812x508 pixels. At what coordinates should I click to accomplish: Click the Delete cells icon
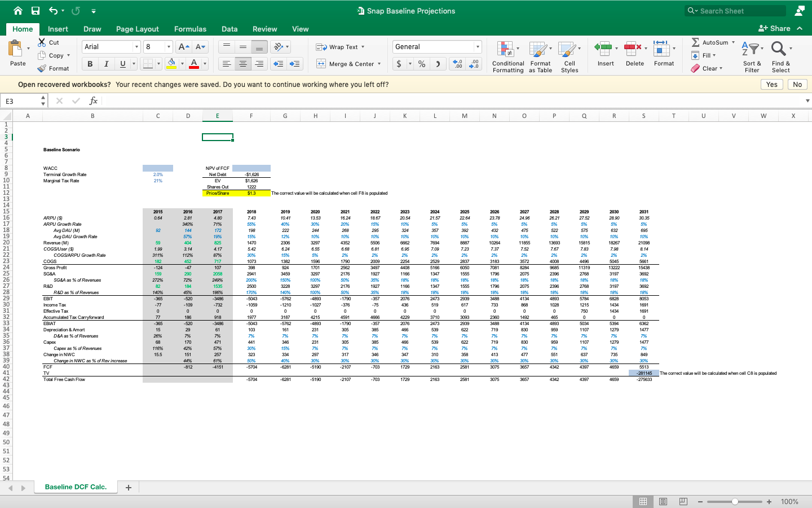[x=633, y=49]
